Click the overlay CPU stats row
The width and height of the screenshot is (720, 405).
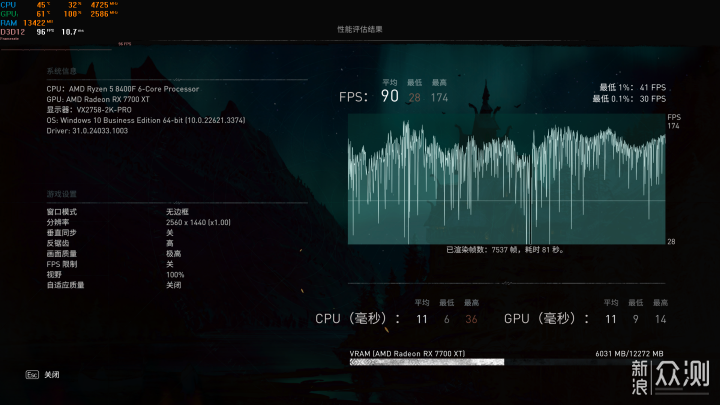(59, 5)
